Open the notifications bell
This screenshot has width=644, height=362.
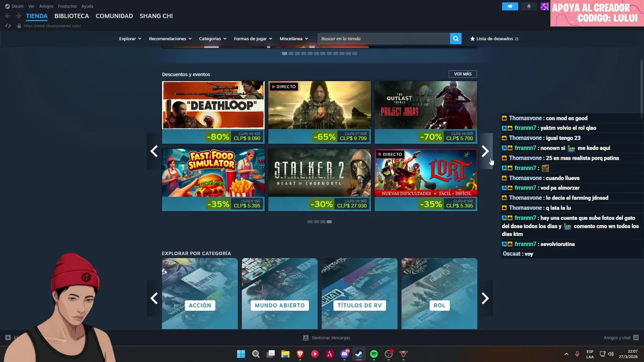[529, 6]
